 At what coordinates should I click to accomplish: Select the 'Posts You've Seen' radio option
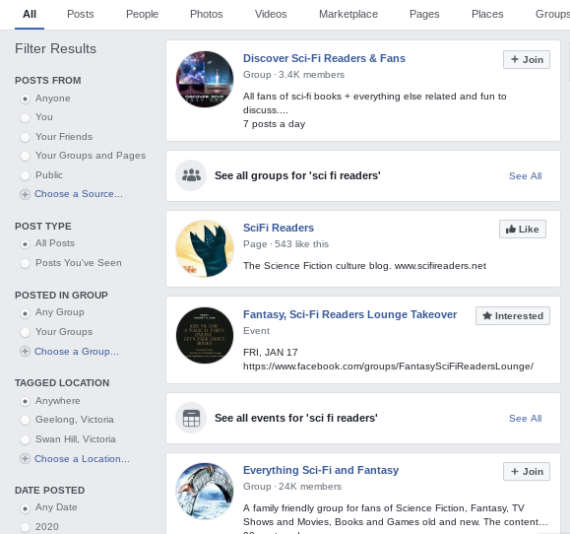point(25,263)
